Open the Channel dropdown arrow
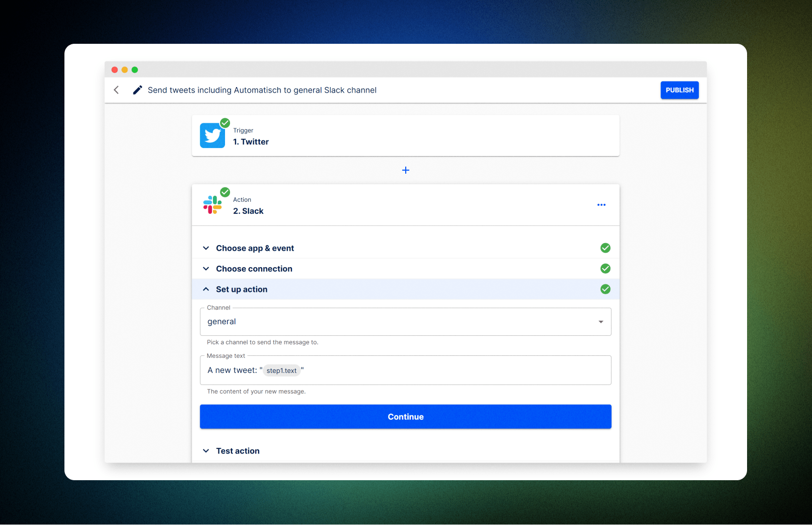Viewport: 812px width, 525px height. point(601,322)
